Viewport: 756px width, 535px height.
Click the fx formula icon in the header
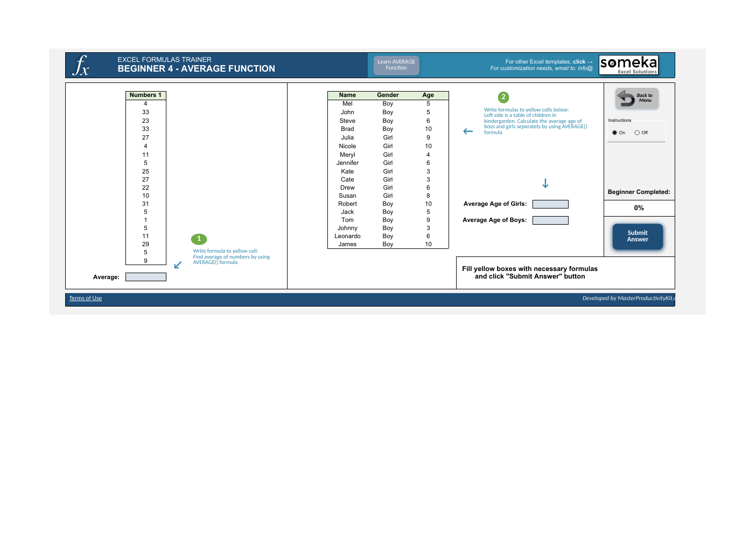[81, 65]
